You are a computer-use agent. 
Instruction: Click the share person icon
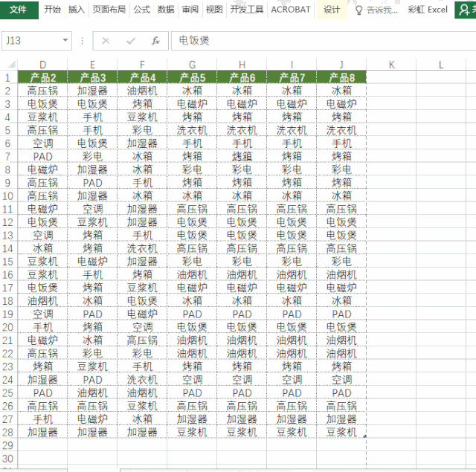pyautogui.click(x=464, y=10)
